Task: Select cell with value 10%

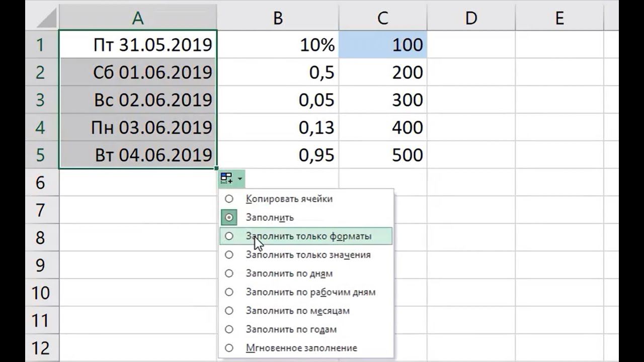Action: coord(278,45)
